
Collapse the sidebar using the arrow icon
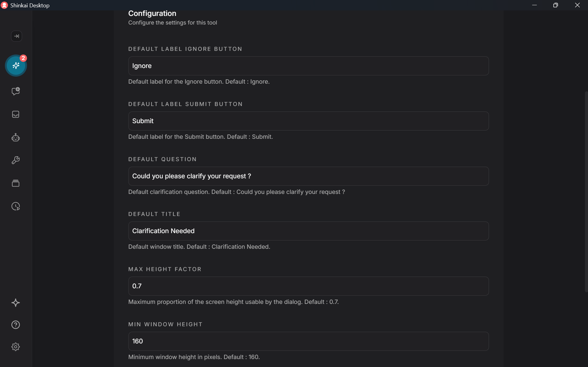point(16,36)
